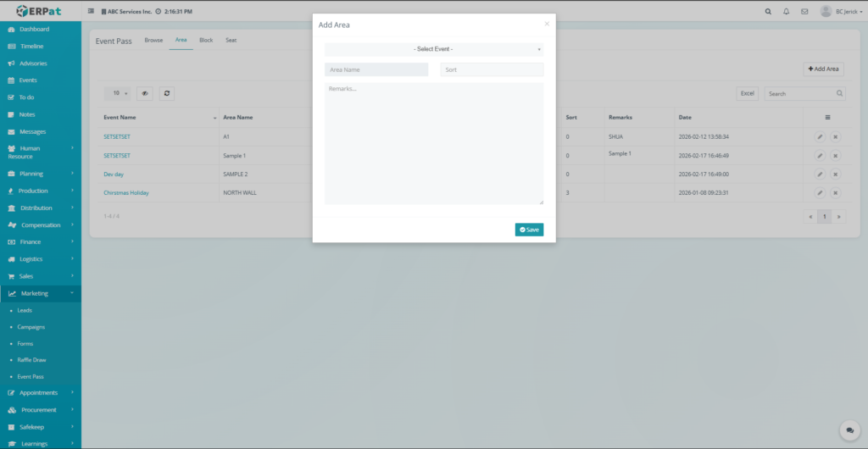Click the Add Area button
The height and width of the screenshot is (449, 868).
[x=824, y=69]
